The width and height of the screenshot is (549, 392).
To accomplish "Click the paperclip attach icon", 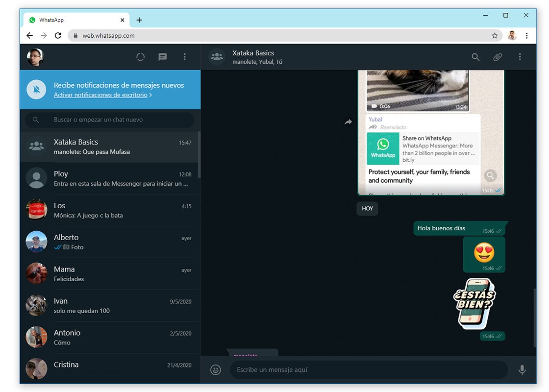I will [498, 57].
